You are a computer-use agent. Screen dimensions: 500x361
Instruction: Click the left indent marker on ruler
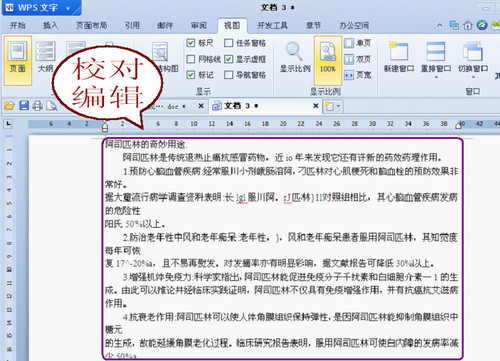click(x=105, y=127)
